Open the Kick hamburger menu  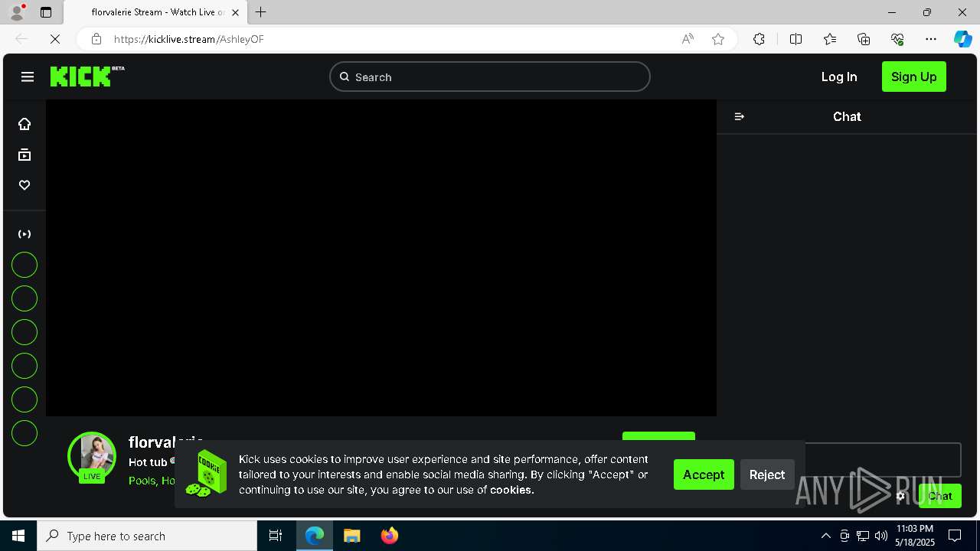28,77
